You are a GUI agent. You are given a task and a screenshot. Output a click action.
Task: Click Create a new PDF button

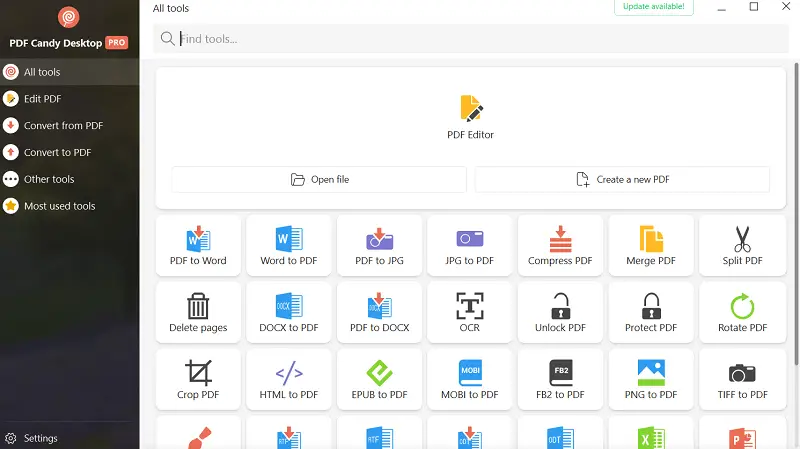coord(622,180)
